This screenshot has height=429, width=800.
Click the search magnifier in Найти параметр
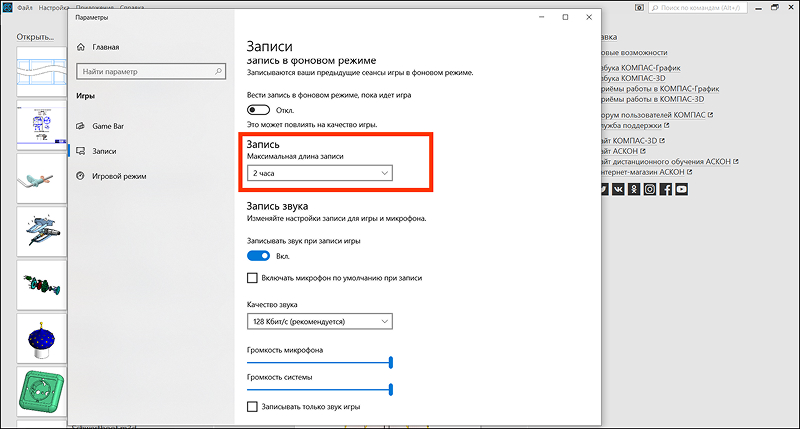pyautogui.click(x=218, y=71)
